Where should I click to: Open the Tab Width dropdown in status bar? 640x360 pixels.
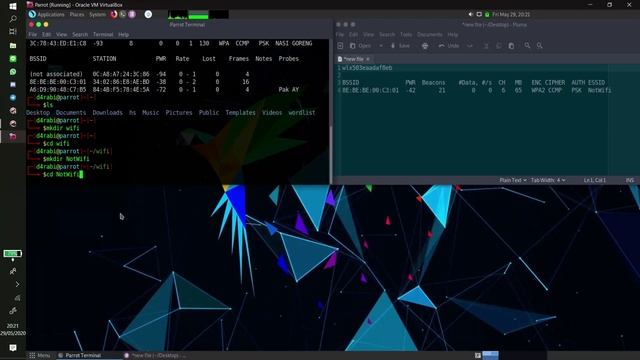[x=548, y=180]
